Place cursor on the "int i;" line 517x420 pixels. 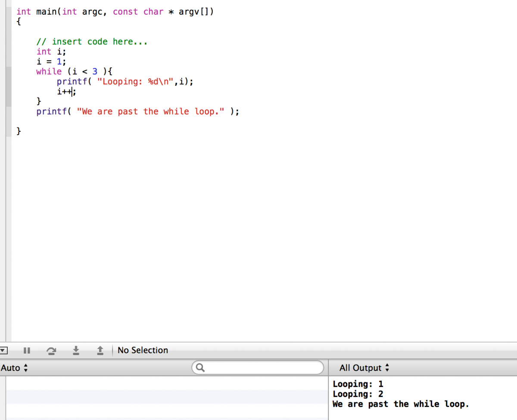click(51, 52)
